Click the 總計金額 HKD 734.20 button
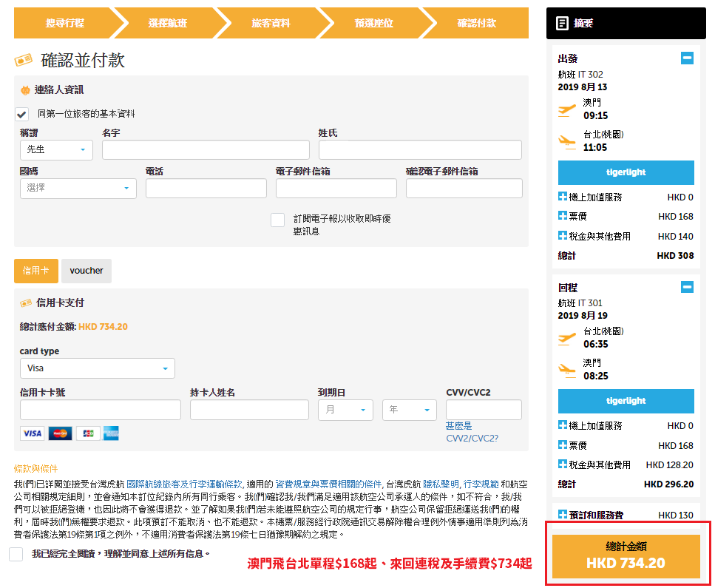 (x=626, y=556)
